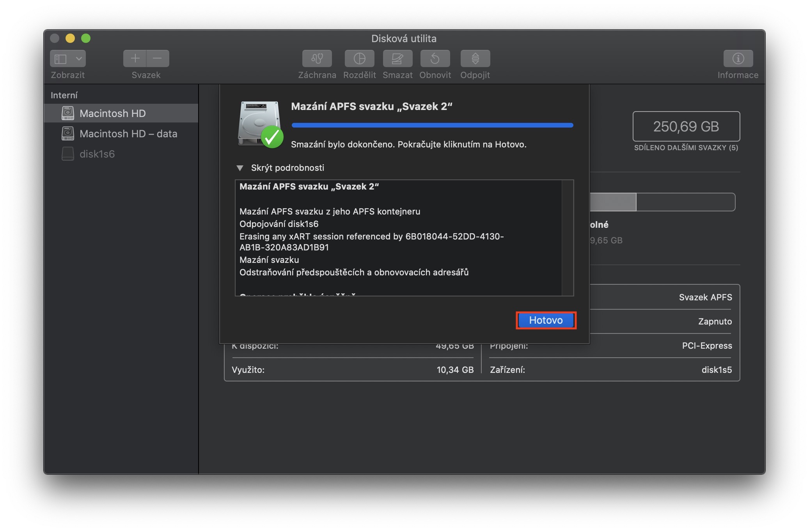This screenshot has height=532, width=809.
Task: Click the Restore (Obnovit) arrow icon
Action: 435,59
